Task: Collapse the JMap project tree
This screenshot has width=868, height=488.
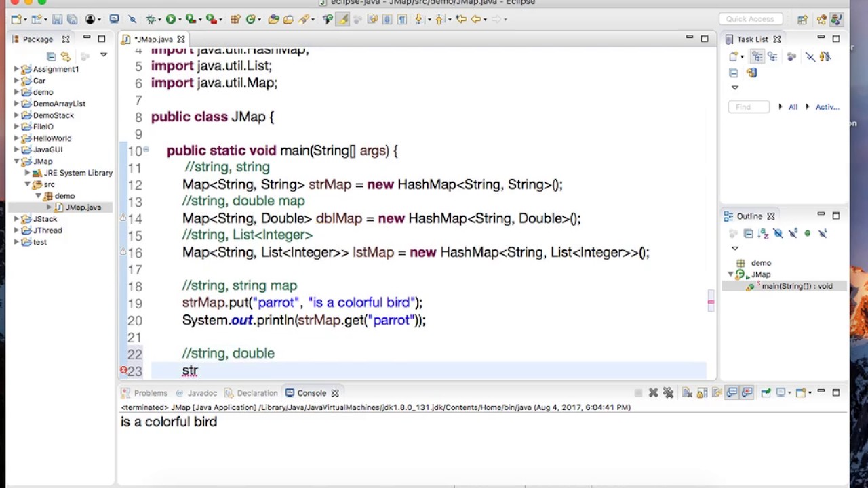Action: pyautogui.click(x=16, y=161)
